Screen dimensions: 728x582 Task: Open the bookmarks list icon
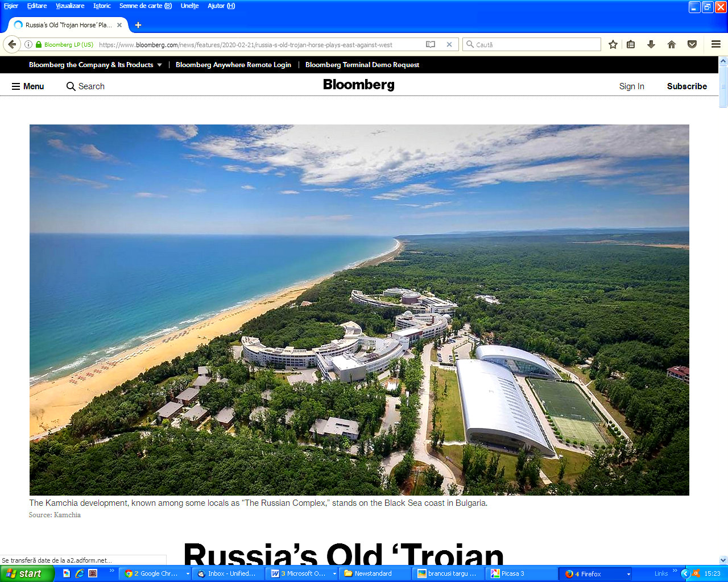(631, 44)
